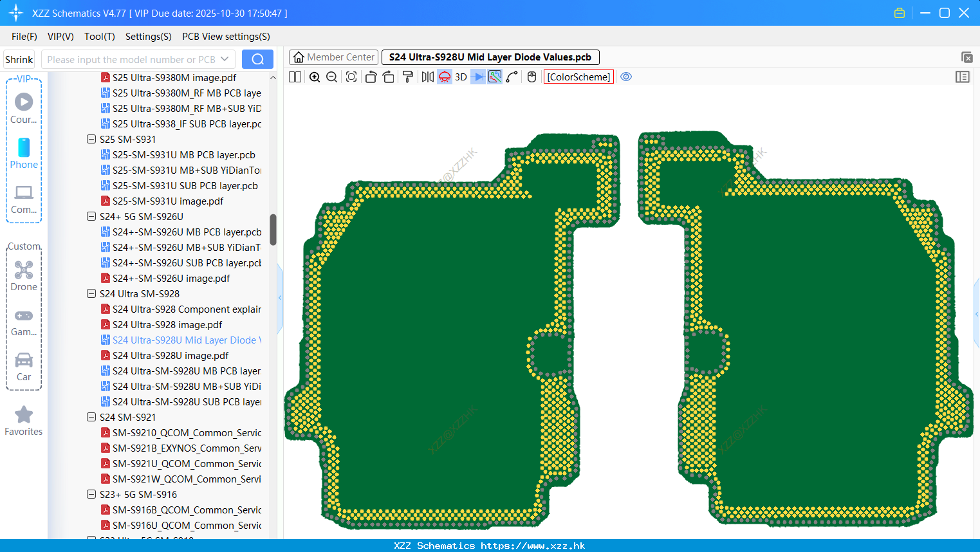980x552 pixels.
Task: Select S24 Ultra-S928U Mid Layer Diode Values.pcb tab
Action: pyautogui.click(x=490, y=57)
